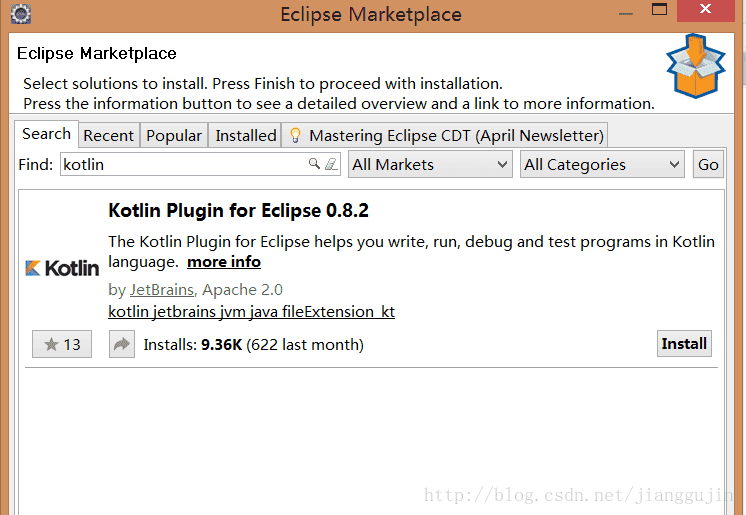Screen dimensions: 746x515
Task: Click the clear text eraser icon
Action: pyautogui.click(x=331, y=164)
